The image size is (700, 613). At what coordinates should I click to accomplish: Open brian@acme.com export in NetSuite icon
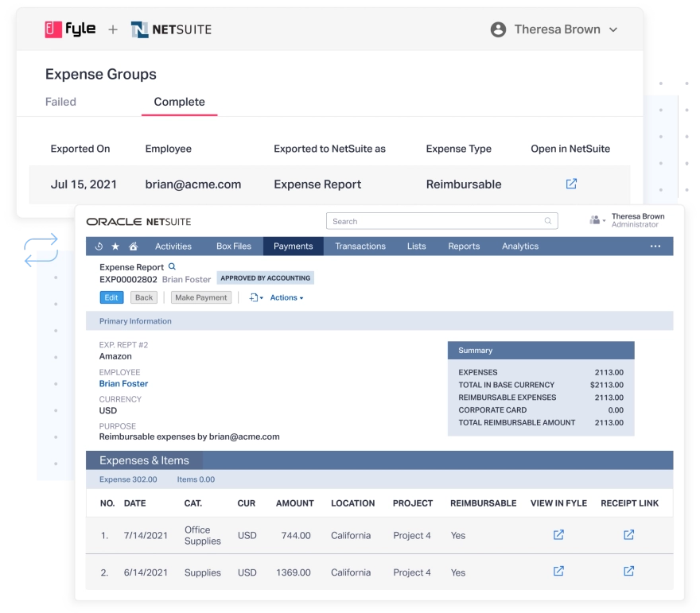point(571,184)
